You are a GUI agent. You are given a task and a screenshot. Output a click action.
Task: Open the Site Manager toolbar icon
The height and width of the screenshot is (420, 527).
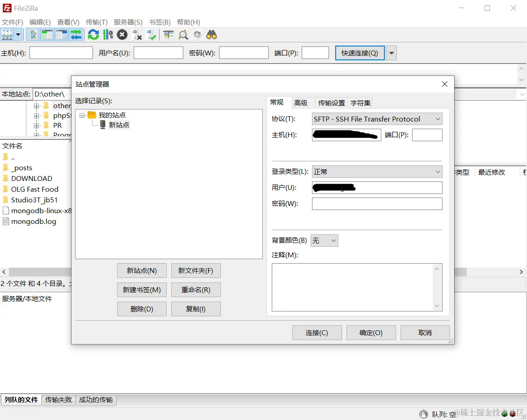pyautogui.click(x=8, y=34)
